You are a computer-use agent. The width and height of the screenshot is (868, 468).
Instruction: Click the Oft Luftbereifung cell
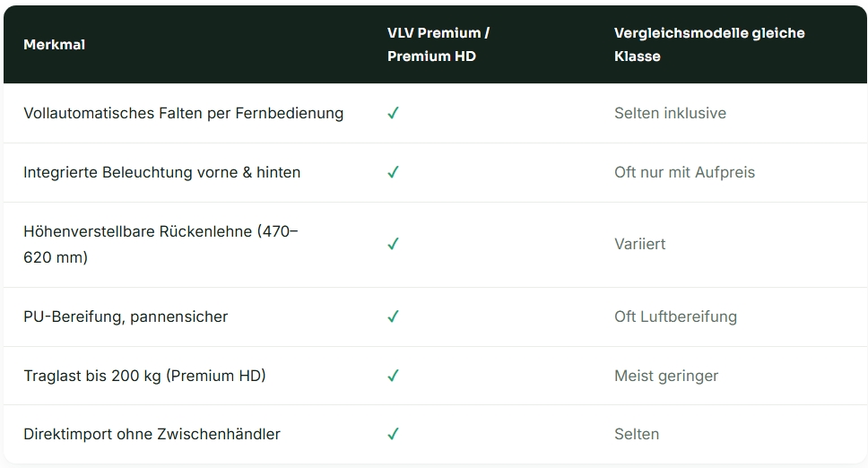(x=675, y=316)
